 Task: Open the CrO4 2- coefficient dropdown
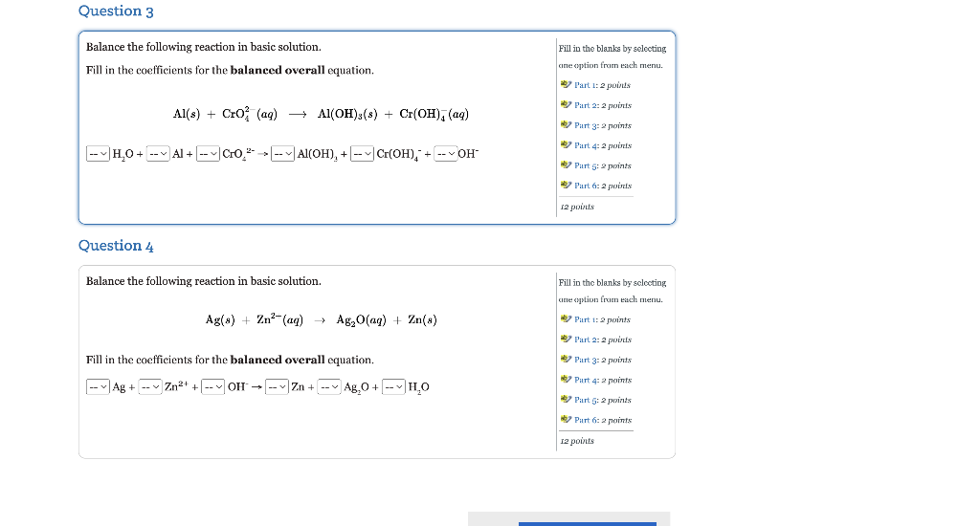tap(208, 154)
